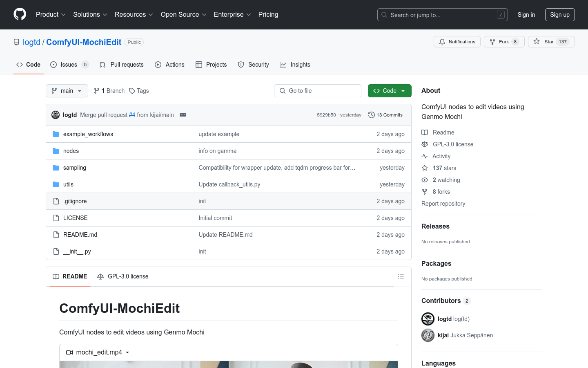Screen dimensions: 588x368
Task: Open 'Update callback_utils.py' commit message
Action: [229, 184]
